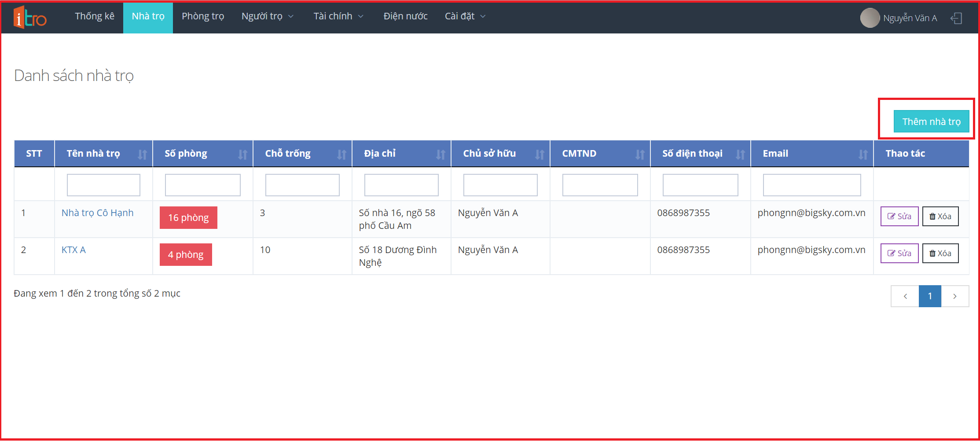Click the Thêm nhà trọ button
The height and width of the screenshot is (441, 980).
tap(931, 121)
